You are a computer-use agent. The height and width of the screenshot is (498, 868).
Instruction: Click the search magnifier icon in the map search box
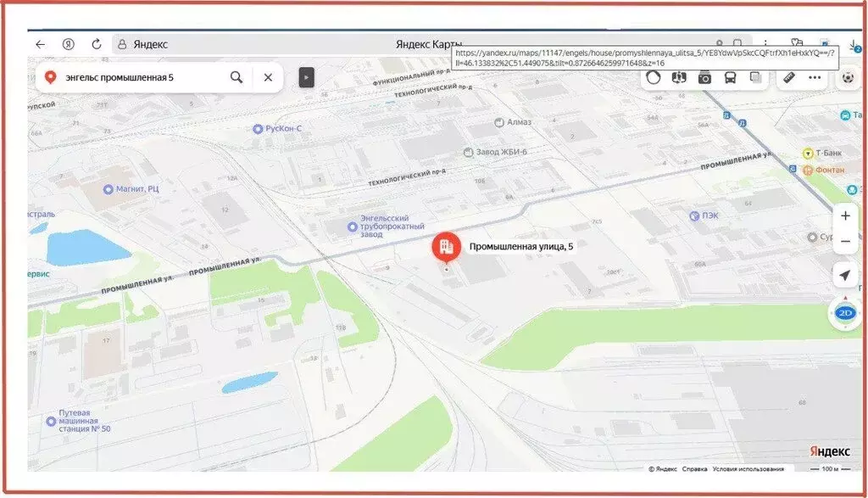pyautogui.click(x=236, y=78)
